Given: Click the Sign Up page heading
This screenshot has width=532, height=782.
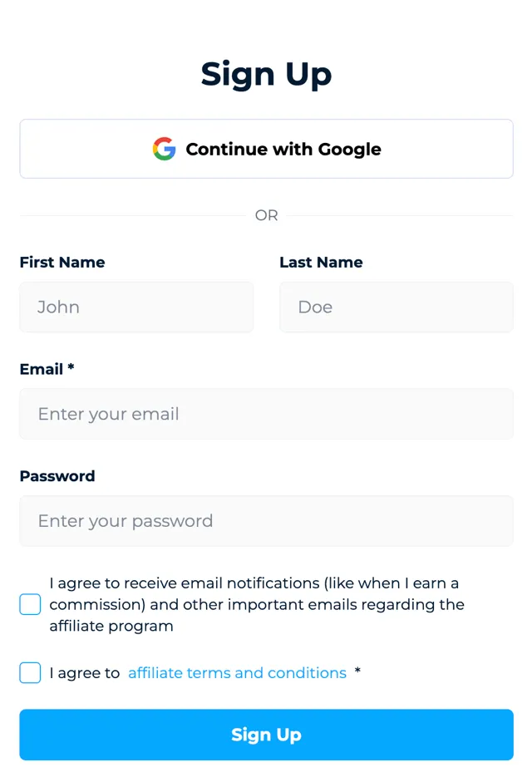Looking at the screenshot, I should click(266, 74).
